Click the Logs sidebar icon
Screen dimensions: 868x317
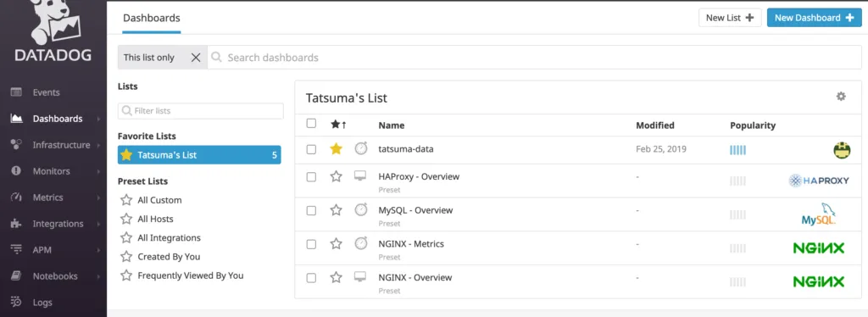pos(16,302)
